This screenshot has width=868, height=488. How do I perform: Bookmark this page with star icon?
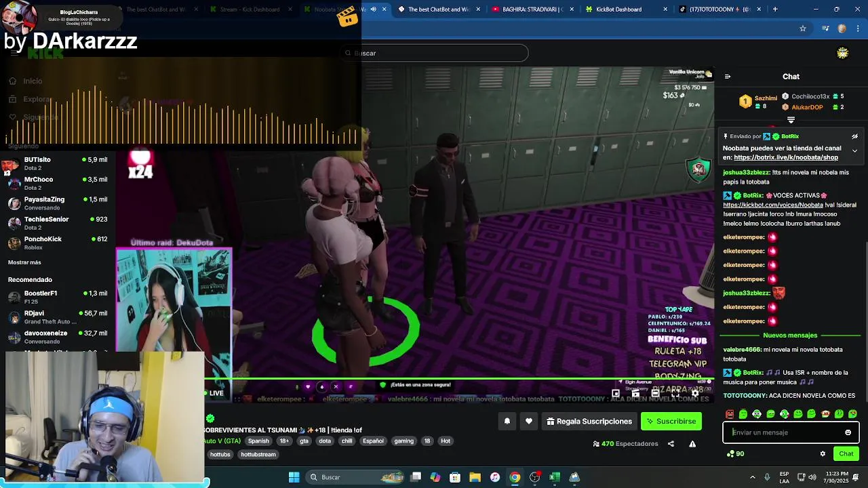click(x=803, y=28)
